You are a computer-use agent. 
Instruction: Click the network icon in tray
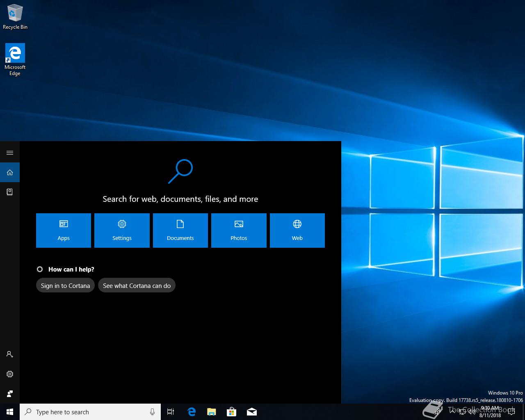click(462, 412)
